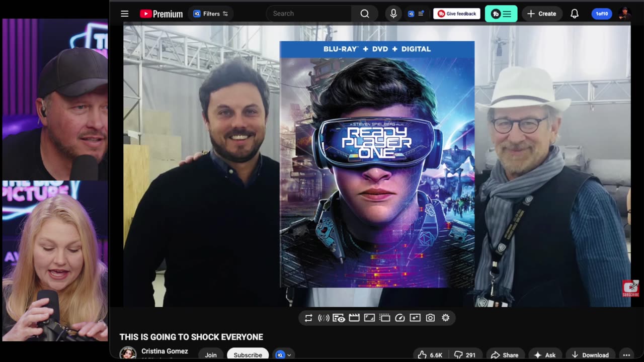Toggle the audio boost waves icon
The width and height of the screenshot is (644, 362).
(x=324, y=318)
